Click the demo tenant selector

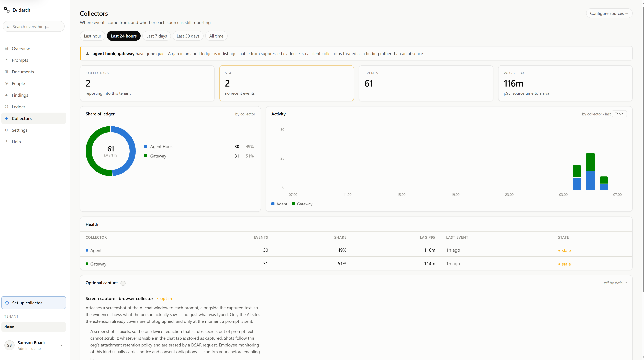coord(34,327)
